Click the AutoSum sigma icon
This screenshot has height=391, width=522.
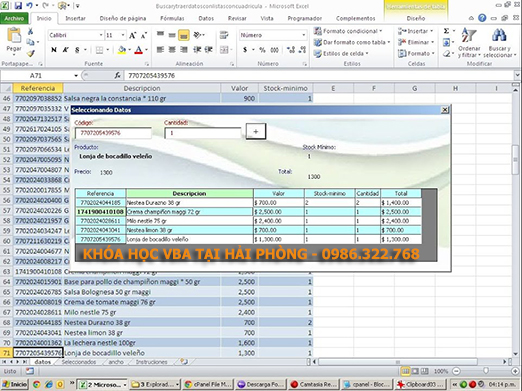(446, 31)
